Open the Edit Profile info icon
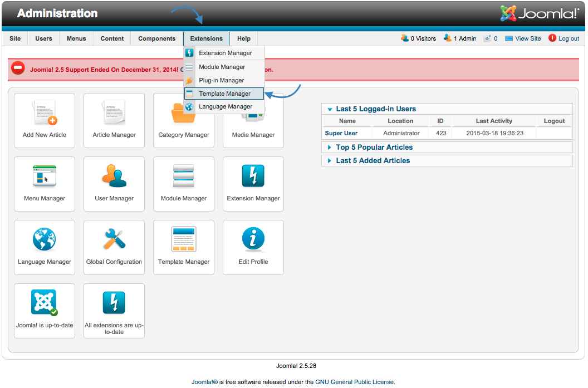The height and width of the screenshot is (388, 588). 253,247
